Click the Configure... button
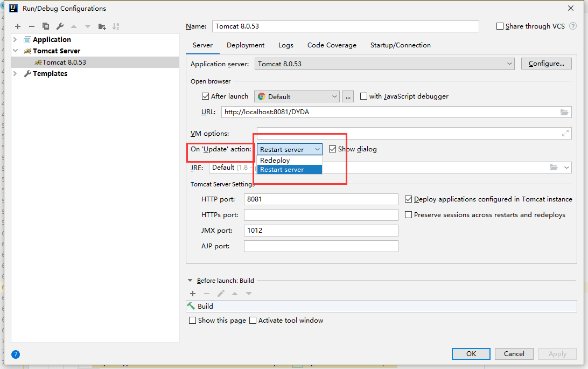Image resolution: width=588 pixels, height=369 pixels. click(x=547, y=64)
